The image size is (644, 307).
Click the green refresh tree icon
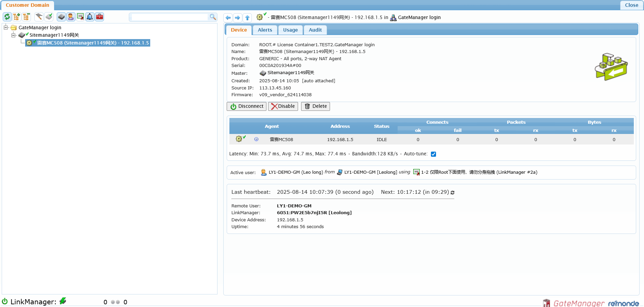[7, 17]
